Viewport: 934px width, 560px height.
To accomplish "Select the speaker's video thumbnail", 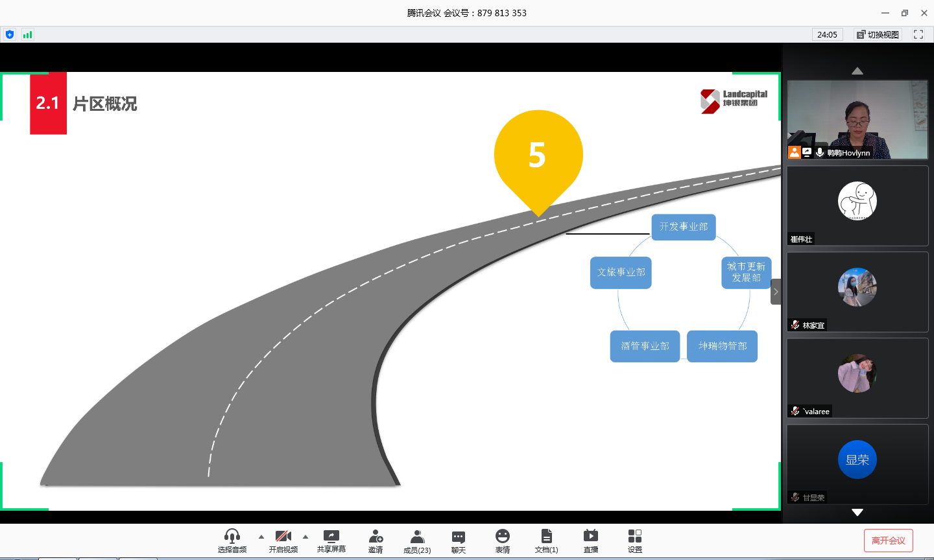I will [x=857, y=120].
